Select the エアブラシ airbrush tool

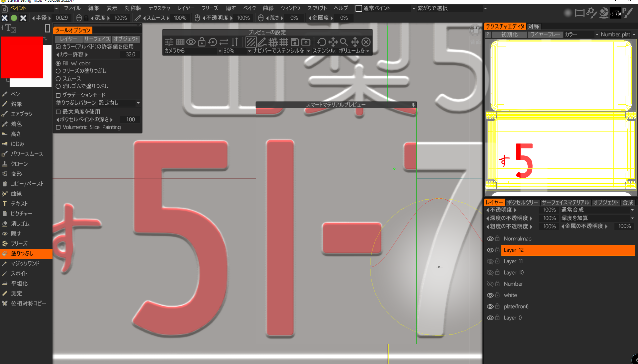(22, 114)
